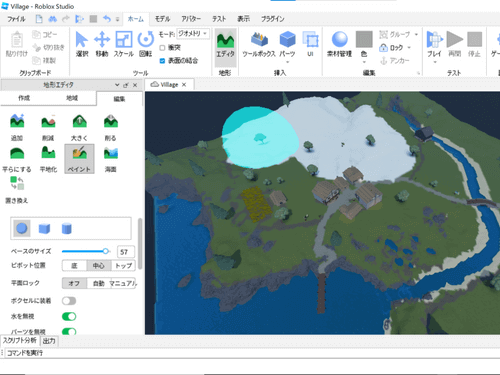Click the 停止 (Stop) test button
500x375 pixels.
(474, 44)
